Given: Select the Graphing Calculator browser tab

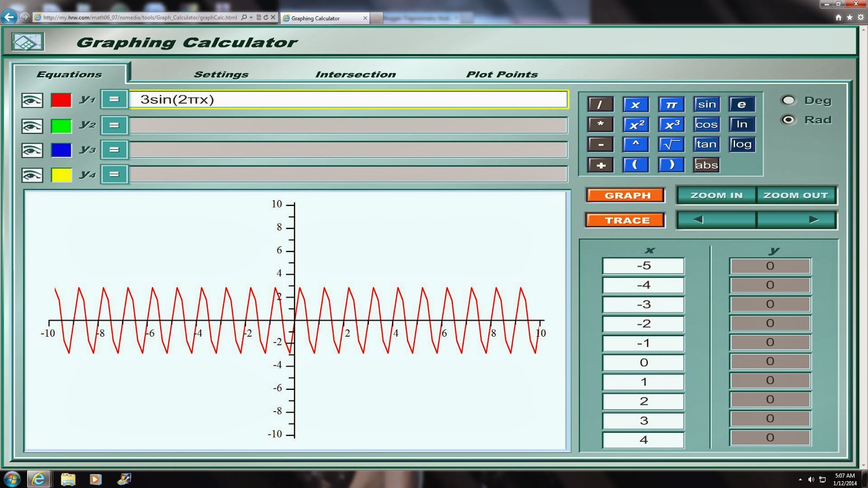Looking at the screenshot, I should click(325, 18).
